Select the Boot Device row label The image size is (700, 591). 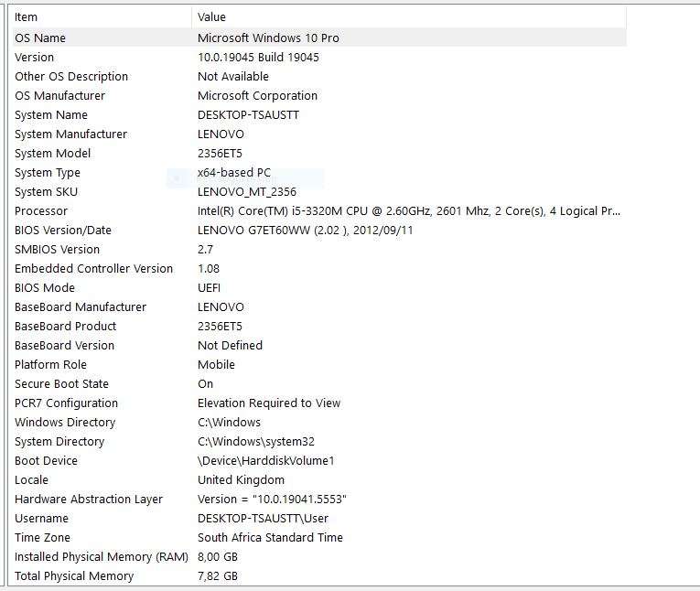click(x=46, y=460)
